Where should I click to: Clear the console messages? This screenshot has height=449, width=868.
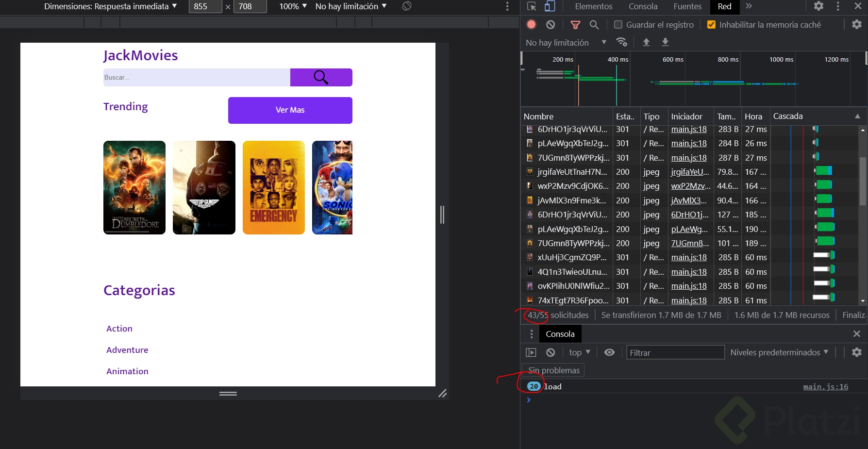[x=550, y=352]
